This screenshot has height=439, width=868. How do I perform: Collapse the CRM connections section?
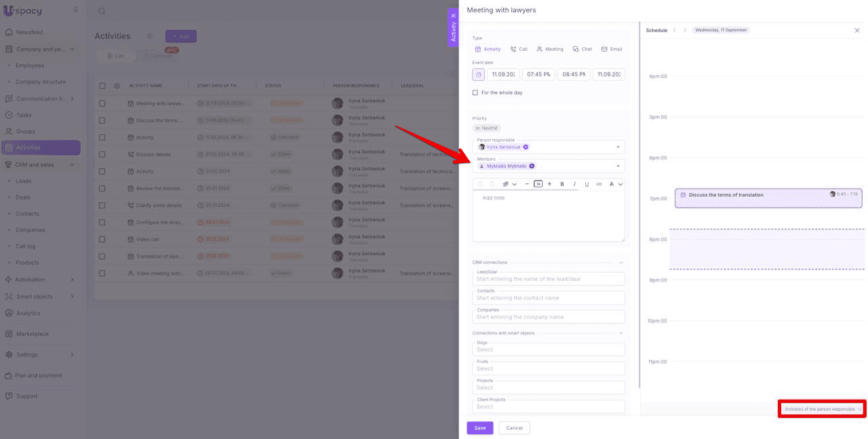click(620, 263)
